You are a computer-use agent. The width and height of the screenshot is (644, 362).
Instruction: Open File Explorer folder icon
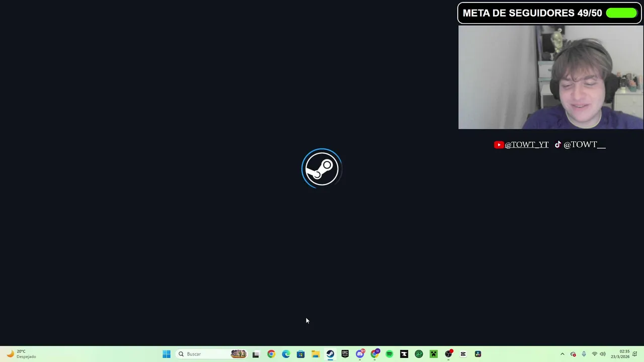point(315,354)
